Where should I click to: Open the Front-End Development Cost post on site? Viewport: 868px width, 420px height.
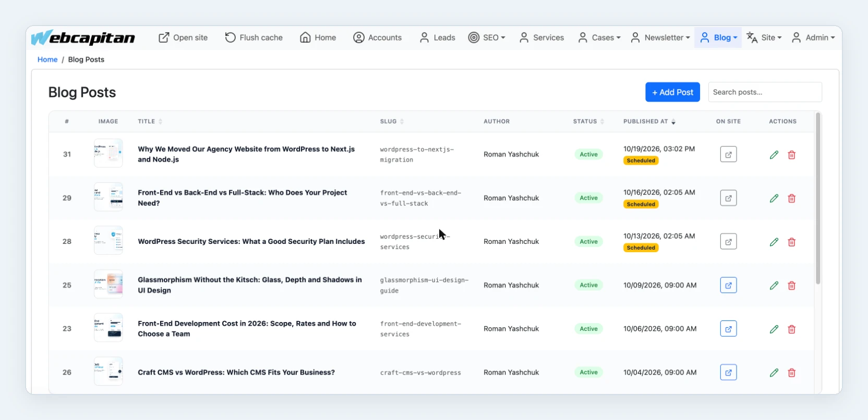tap(729, 329)
